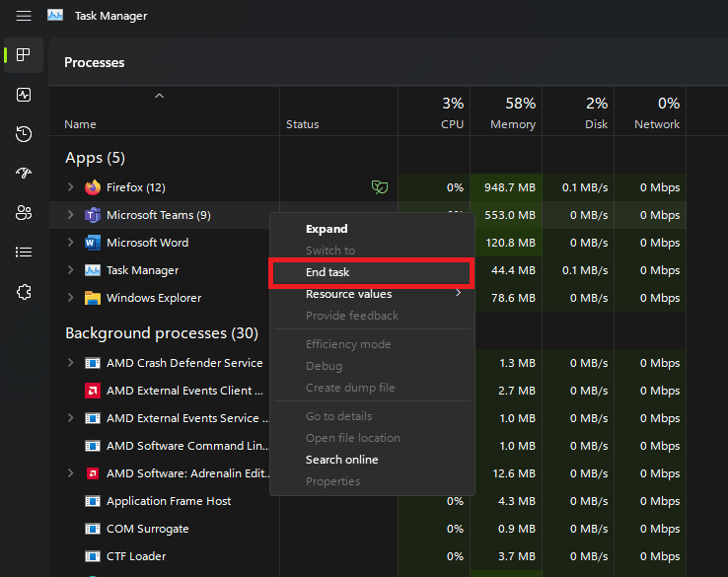Image resolution: width=728 pixels, height=577 pixels.
Task: Expand AMD Crash Defender Service
Action: point(71,363)
